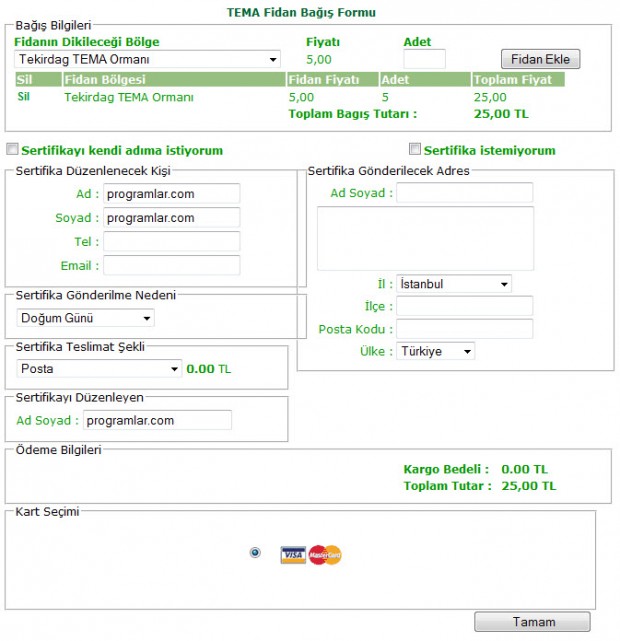620x641 pixels.
Task: Click the MasterCard logo
Action: [x=325, y=555]
